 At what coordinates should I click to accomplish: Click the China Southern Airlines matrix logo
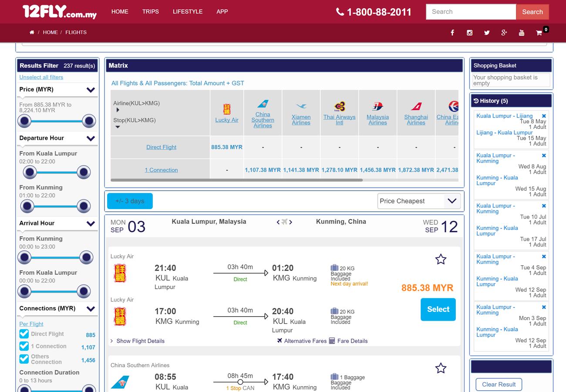[x=263, y=104]
